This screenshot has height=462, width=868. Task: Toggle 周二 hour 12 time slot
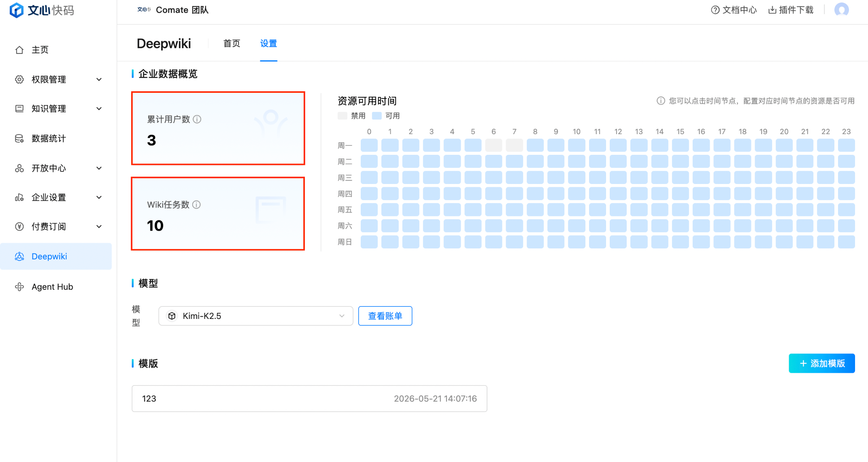pyautogui.click(x=618, y=161)
